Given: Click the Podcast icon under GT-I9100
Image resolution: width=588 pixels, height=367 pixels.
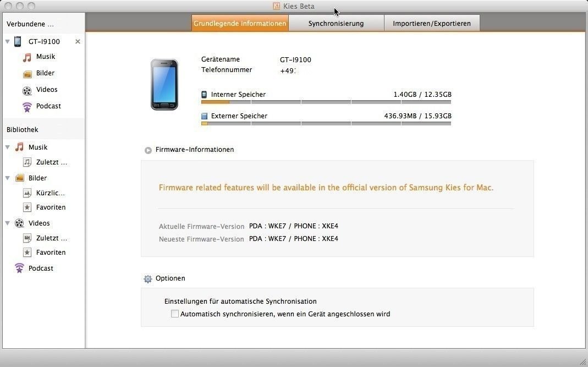Looking at the screenshot, I should [27, 107].
